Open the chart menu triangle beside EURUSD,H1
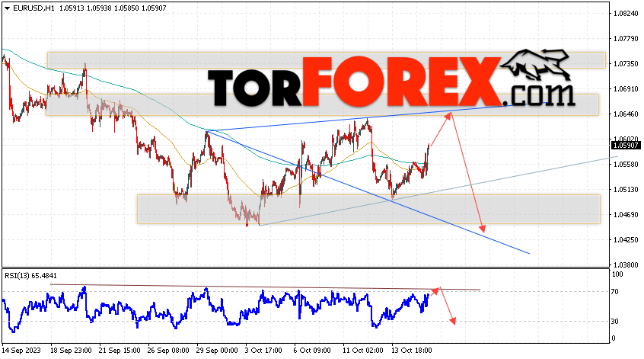 click(x=7, y=8)
